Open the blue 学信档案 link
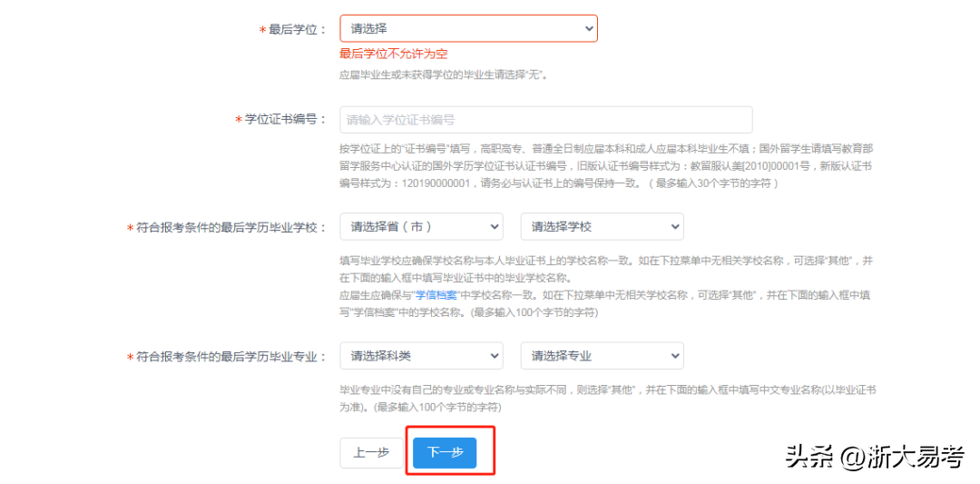This screenshot has height=484, width=980. [x=438, y=296]
